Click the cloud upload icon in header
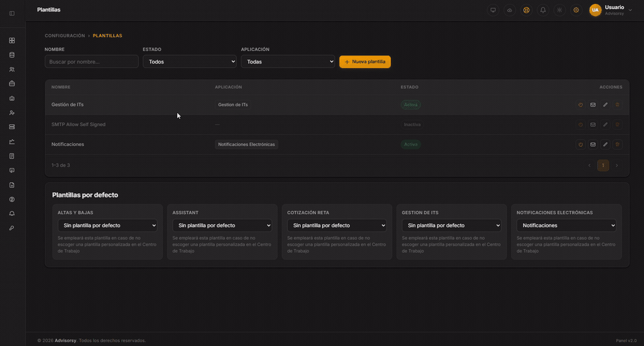Image resolution: width=644 pixels, height=346 pixels. [x=509, y=10]
